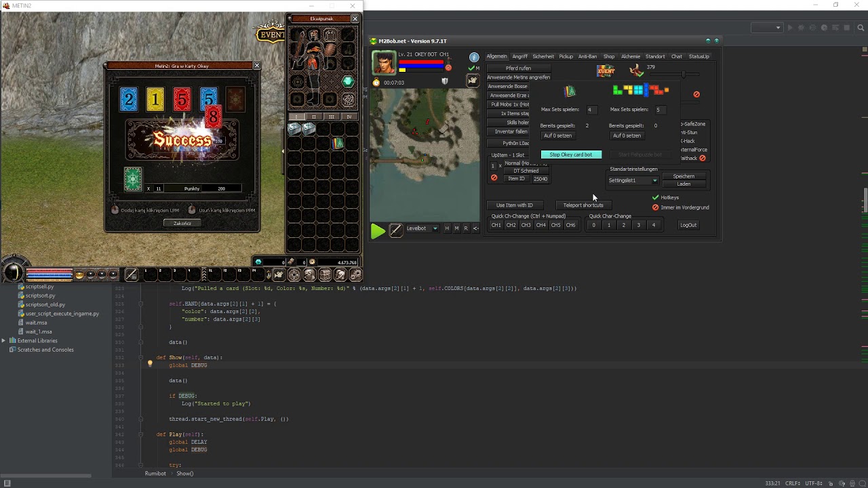The image size is (868, 488).
Task: Toggle the red disabled icon near health bars
Action: [448, 68]
